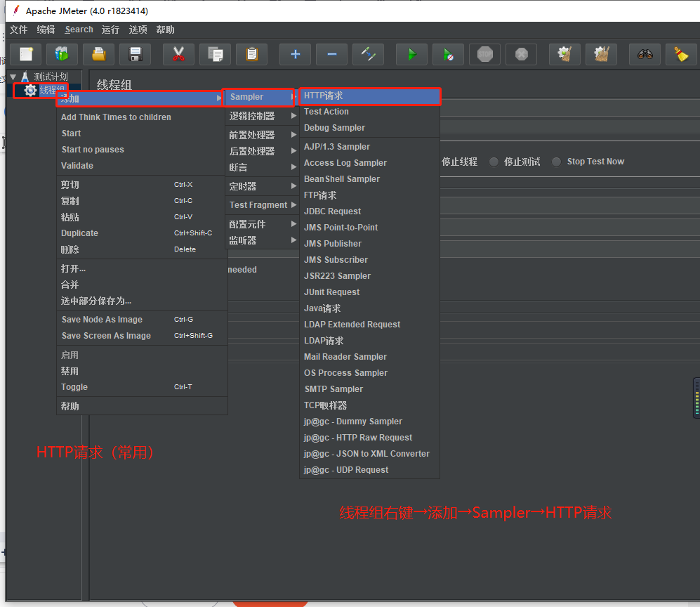Screen dimensions: 700x607
Task: Expand the 后置处理器 submenu
Action: click(x=263, y=151)
